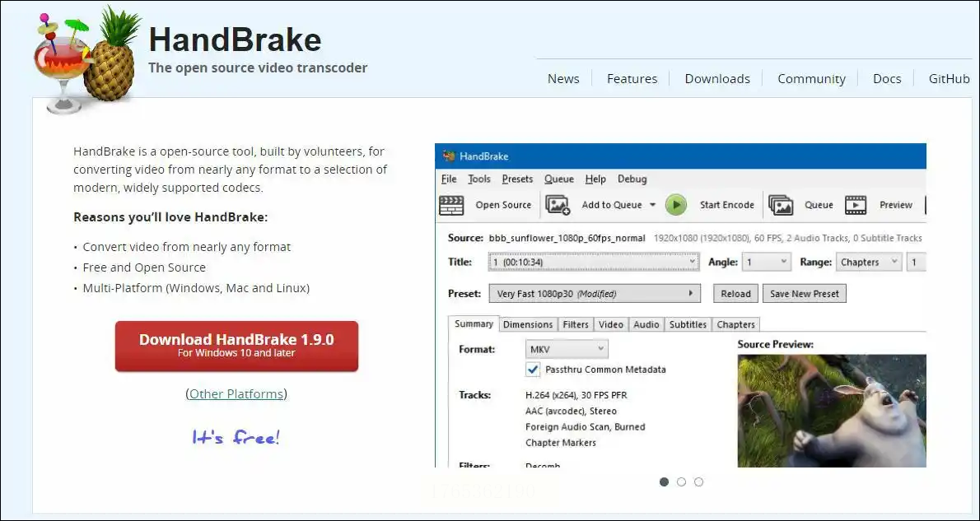980x521 pixels.
Task: Click the Open Source film clapper icon
Action: 451,205
